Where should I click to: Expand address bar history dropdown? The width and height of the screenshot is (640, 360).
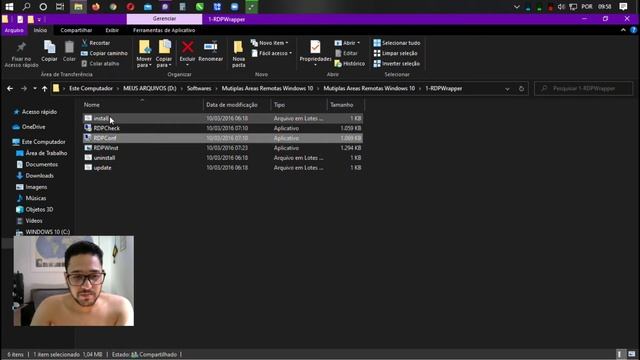pos(507,89)
